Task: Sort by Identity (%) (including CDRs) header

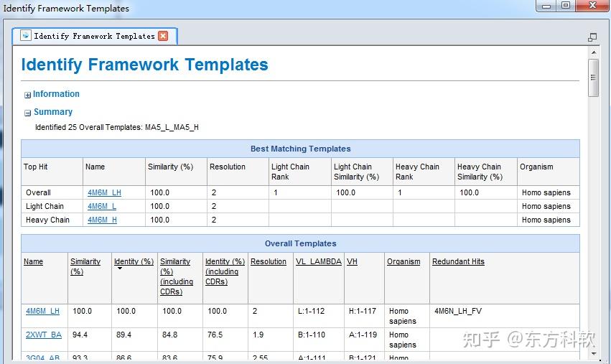Action: [225, 271]
